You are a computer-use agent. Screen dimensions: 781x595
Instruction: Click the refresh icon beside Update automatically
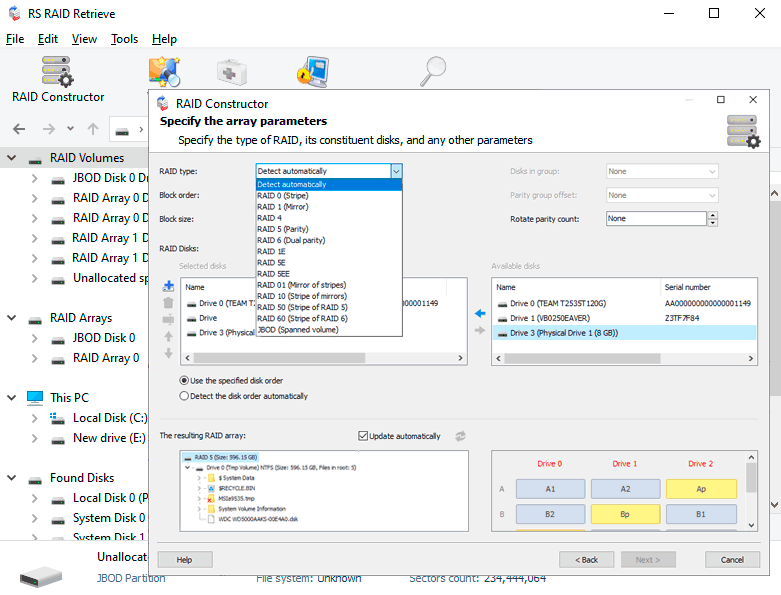coord(461,436)
